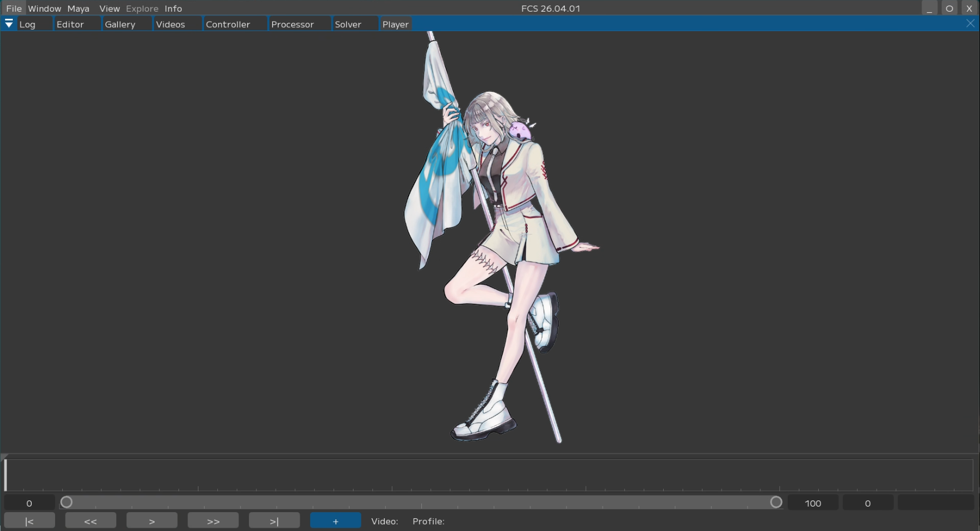Click the end frame field showing 100
Viewport: 980px width, 531px height.
pyautogui.click(x=813, y=503)
